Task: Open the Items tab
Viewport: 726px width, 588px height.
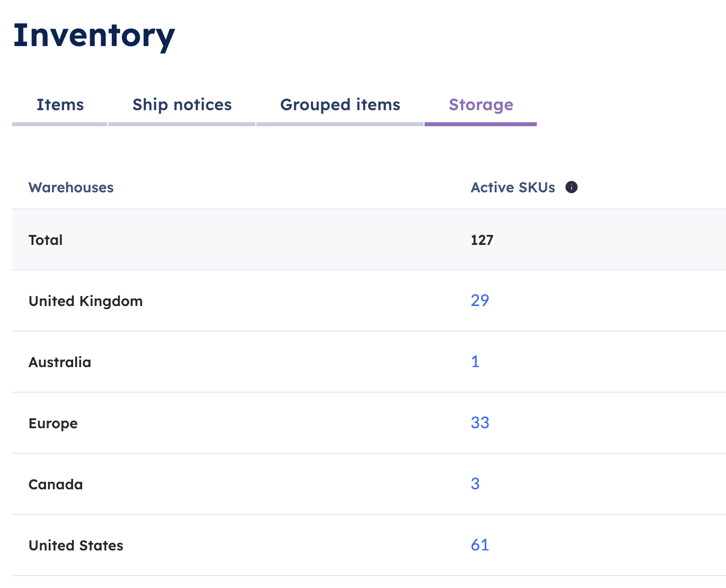Action: point(60,105)
